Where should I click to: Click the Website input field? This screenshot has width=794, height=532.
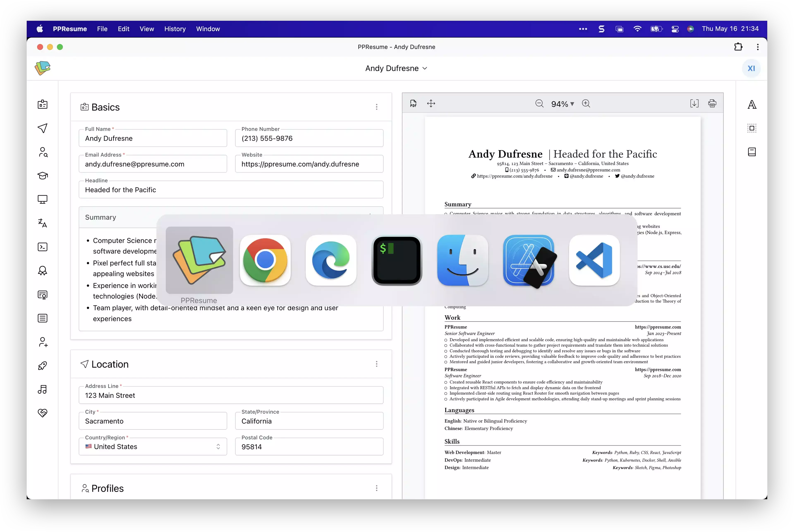309,164
